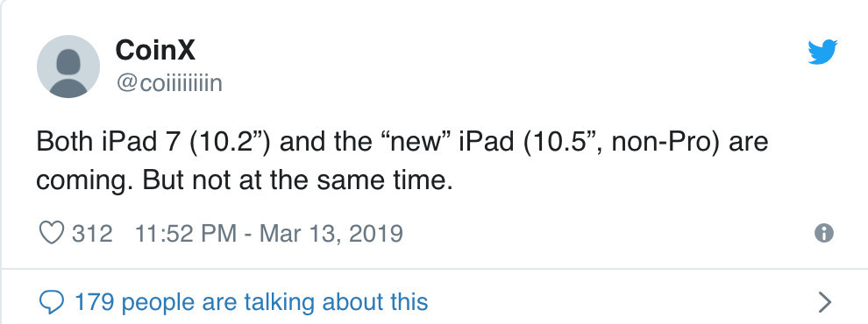This screenshot has height=324, width=868.
Task: Open the tweet info circle icon
Action: coord(823,233)
